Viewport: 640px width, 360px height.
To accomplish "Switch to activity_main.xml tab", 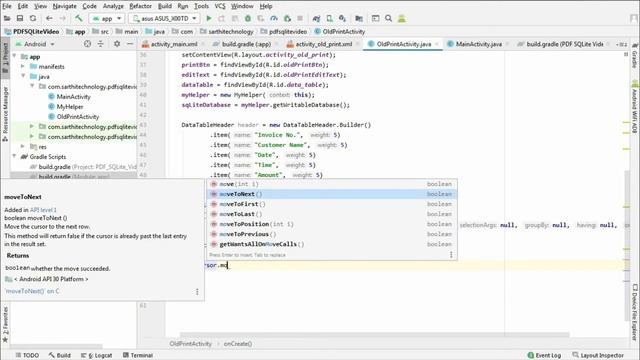I will (x=173, y=44).
